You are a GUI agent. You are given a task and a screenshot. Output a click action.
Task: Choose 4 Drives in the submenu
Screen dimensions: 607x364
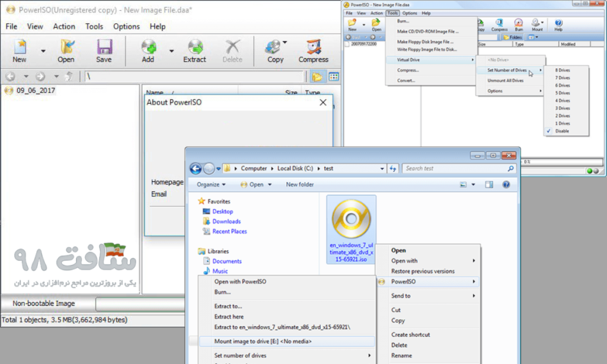click(562, 101)
